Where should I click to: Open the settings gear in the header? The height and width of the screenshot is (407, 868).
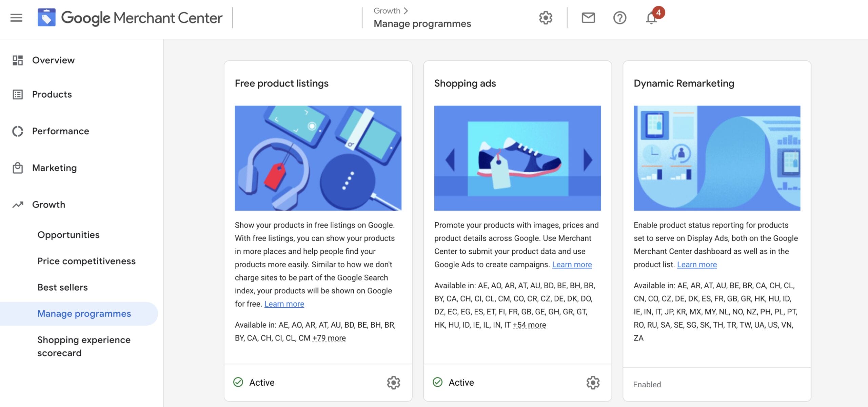[x=546, y=18]
